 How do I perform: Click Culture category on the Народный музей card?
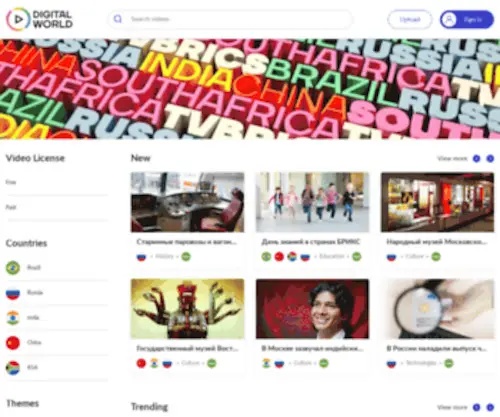(415, 256)
